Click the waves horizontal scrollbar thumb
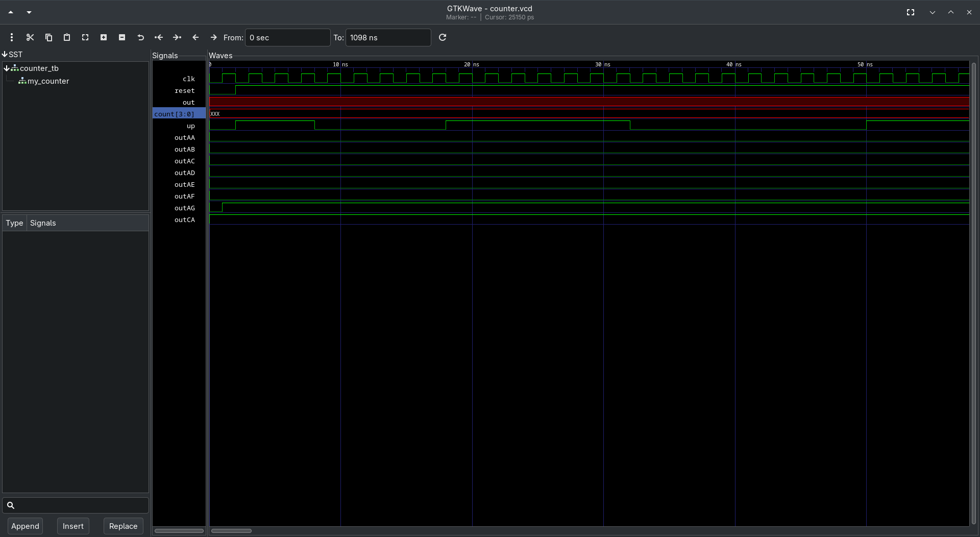 [231, 531]
